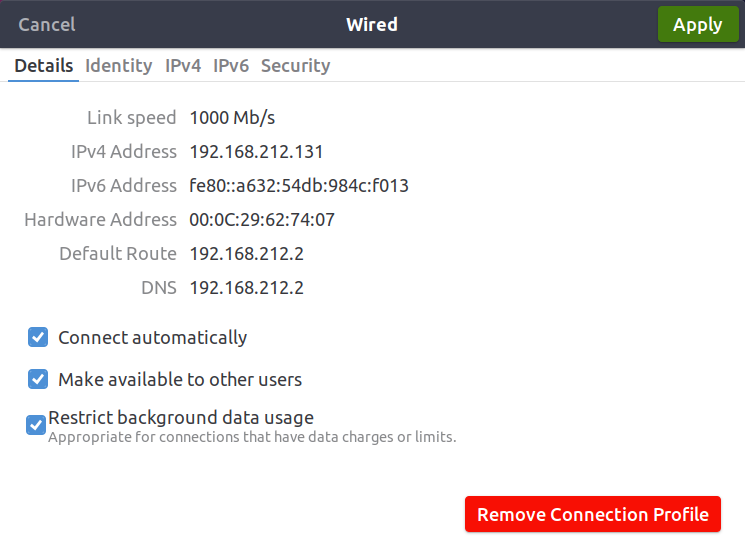
Task: Click the Hardware Address field label
Action: [100, 220]
